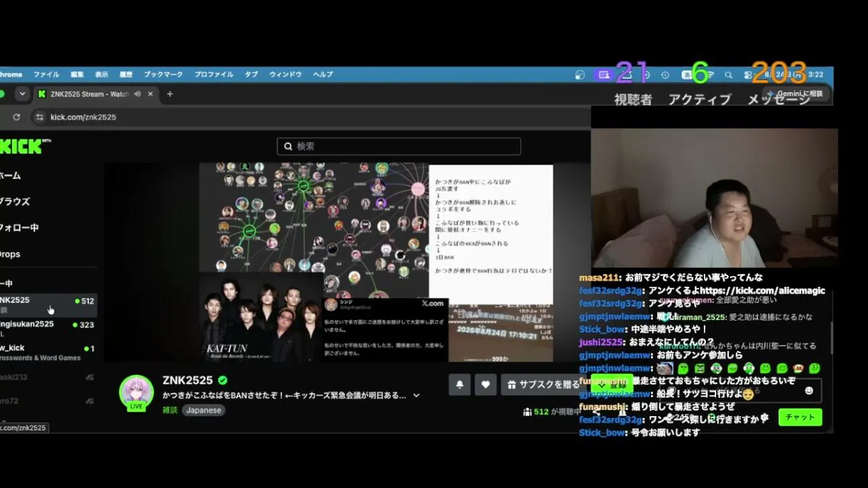Open Wi-Fi status in macOS menu bar
The image size is (868, 488).
point(709,75)
